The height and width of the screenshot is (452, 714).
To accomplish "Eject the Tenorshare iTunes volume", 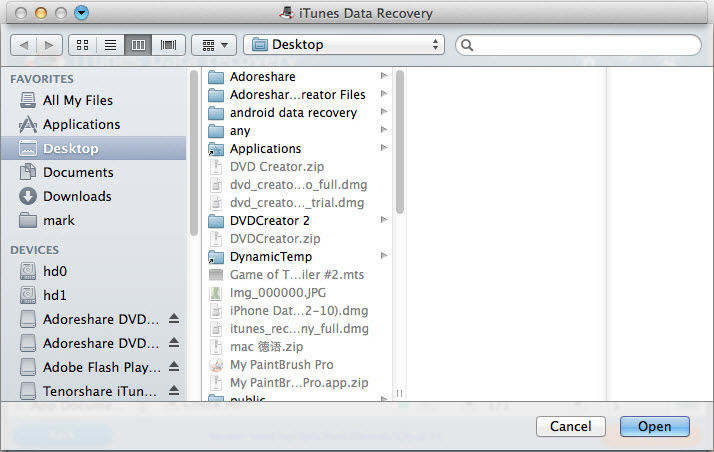I will pos(173,391).
